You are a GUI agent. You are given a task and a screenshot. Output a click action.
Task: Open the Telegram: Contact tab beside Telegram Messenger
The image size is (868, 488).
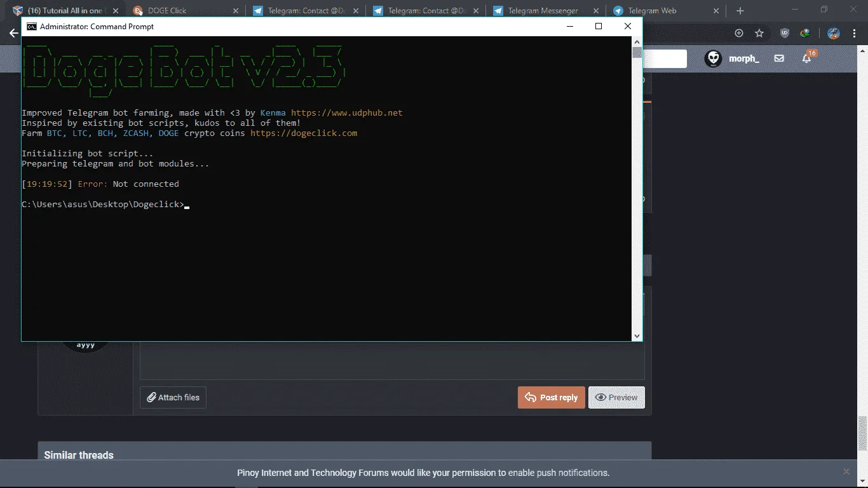pyautogui.click(x=426, y=11)
